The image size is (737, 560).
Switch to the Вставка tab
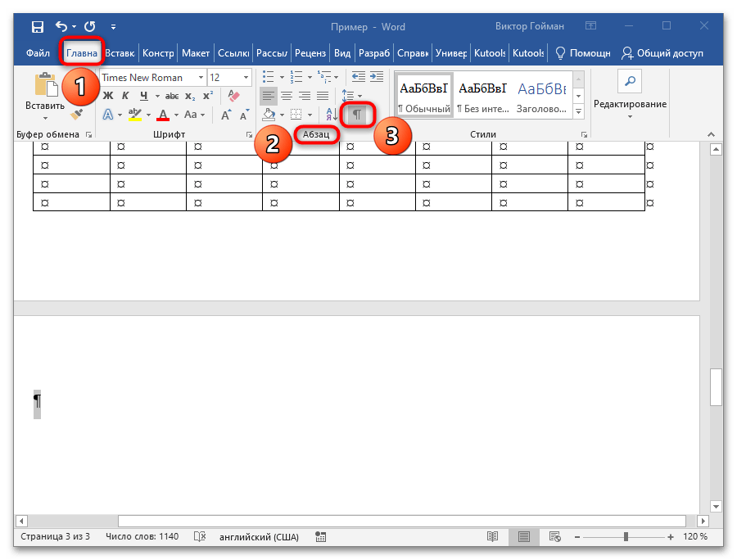click(x=120, y=53)
